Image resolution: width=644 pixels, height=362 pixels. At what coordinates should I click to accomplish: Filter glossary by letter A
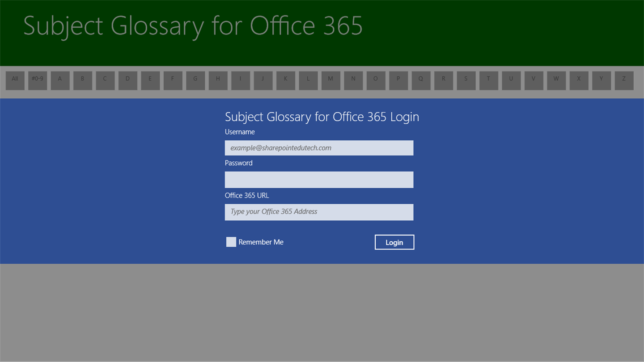(60, 80)
